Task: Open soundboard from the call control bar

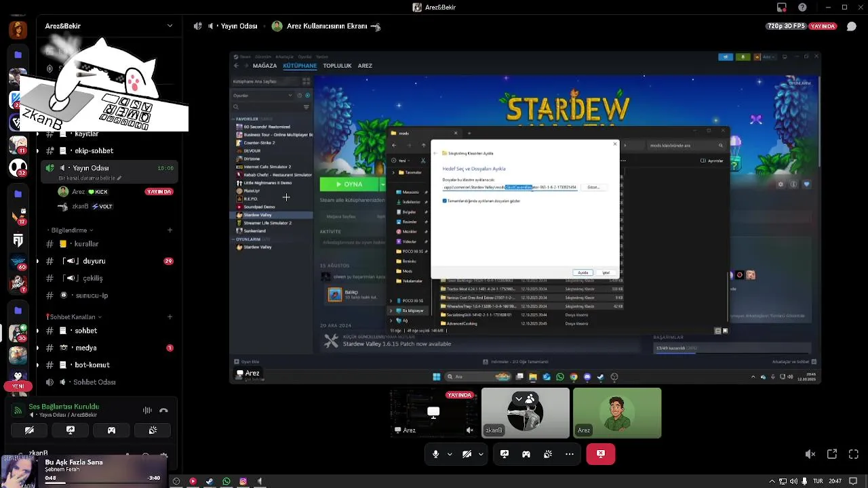Action: pos(548,454)
